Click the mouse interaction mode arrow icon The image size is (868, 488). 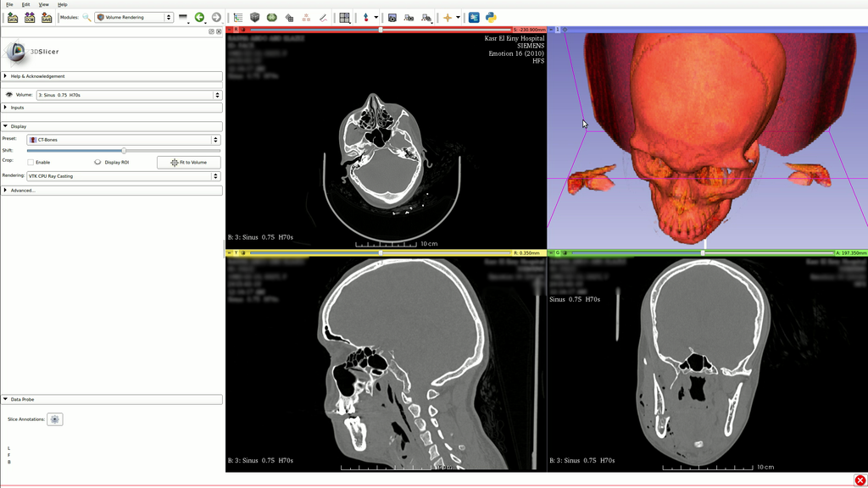tap(366, 18)
